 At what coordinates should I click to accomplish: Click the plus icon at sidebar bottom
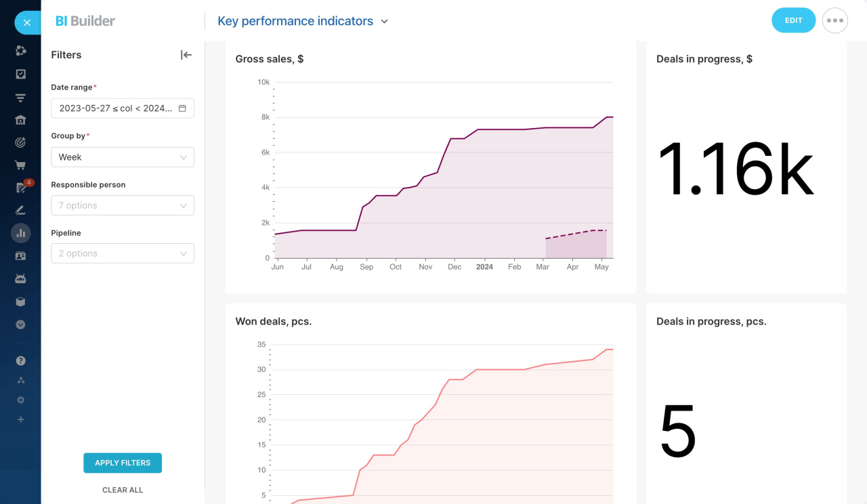click(x=20, y=420)
